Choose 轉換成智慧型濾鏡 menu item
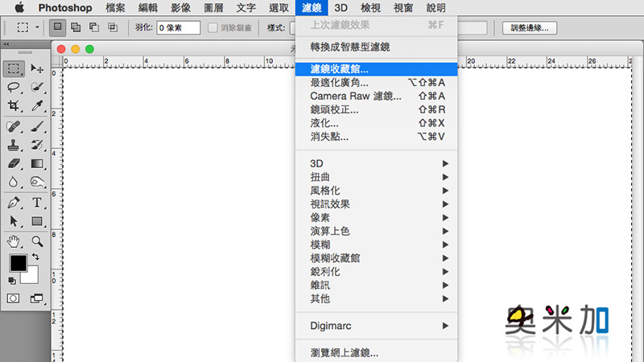Screen dimensions: 644x362 [376, 47]
